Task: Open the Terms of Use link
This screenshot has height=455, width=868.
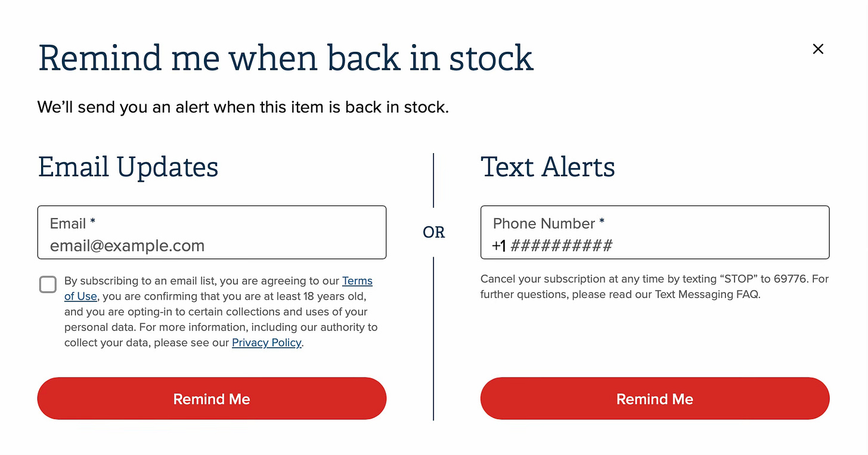Action: pyautogui.click(x=357, y=281)
